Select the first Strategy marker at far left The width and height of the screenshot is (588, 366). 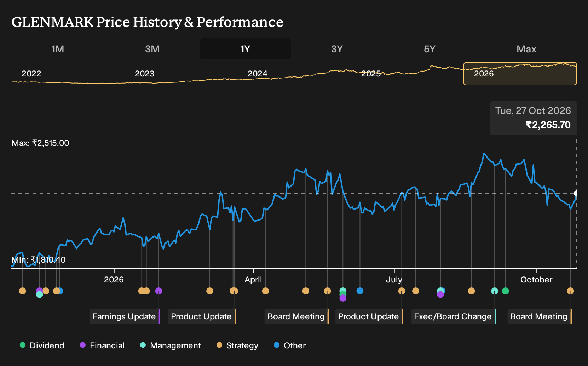[x=22, y=291]
